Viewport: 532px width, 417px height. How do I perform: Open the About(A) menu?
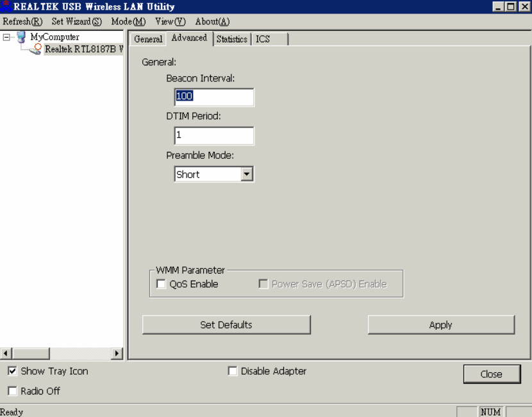click(x=212, y=21)
